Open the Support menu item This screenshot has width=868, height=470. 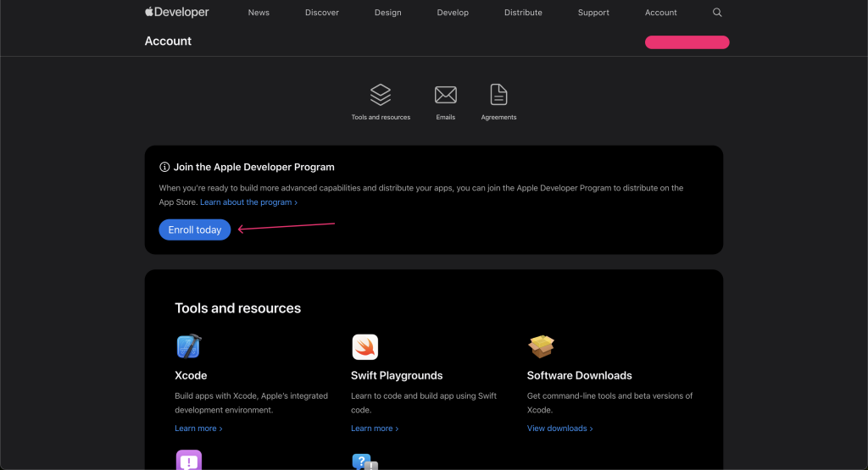point(593,12)
